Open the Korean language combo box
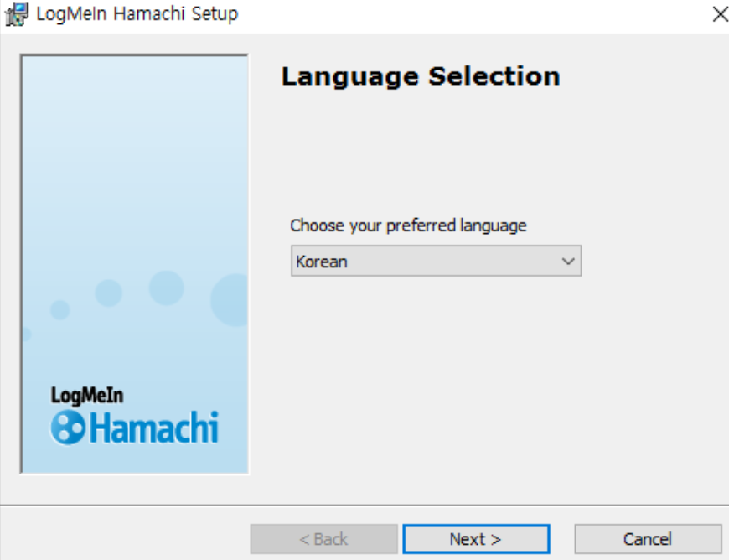The image size is (729, 560). point(436,261)
